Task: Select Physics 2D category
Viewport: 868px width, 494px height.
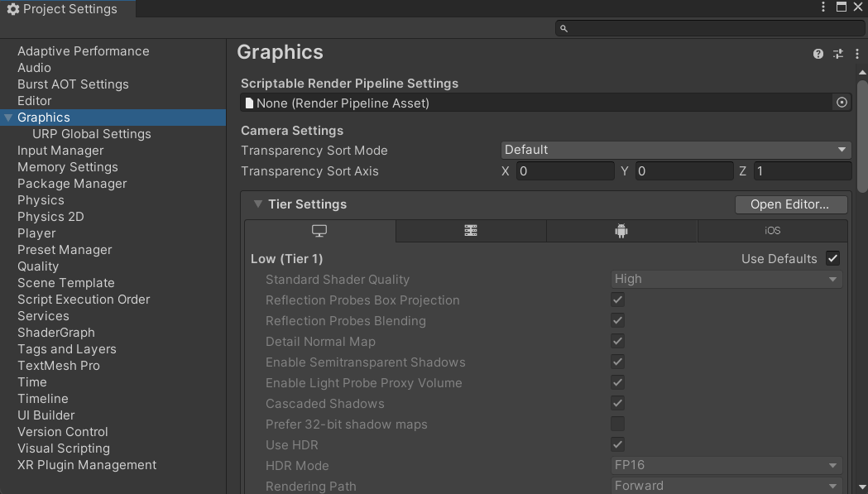Action: [x=50, y=217]
